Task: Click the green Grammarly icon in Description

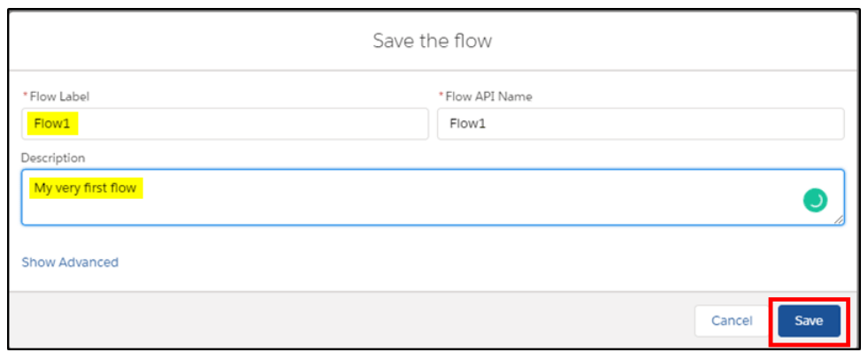Action: pos(815,201)
